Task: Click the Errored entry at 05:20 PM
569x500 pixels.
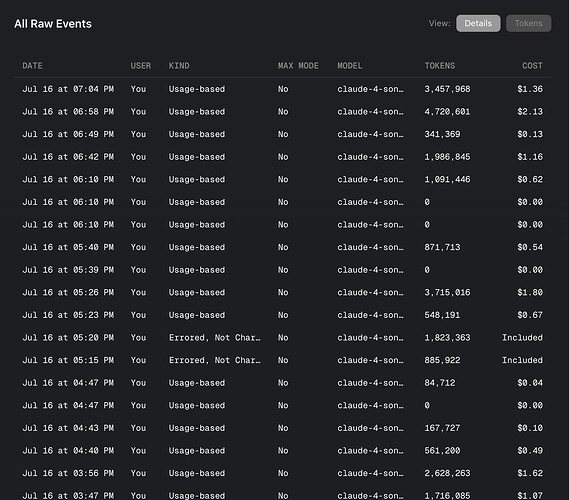Action: click(214, 338)
